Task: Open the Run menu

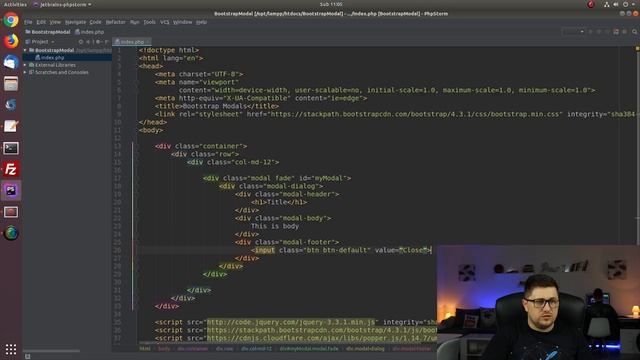Action: click(x=135, y=22)
